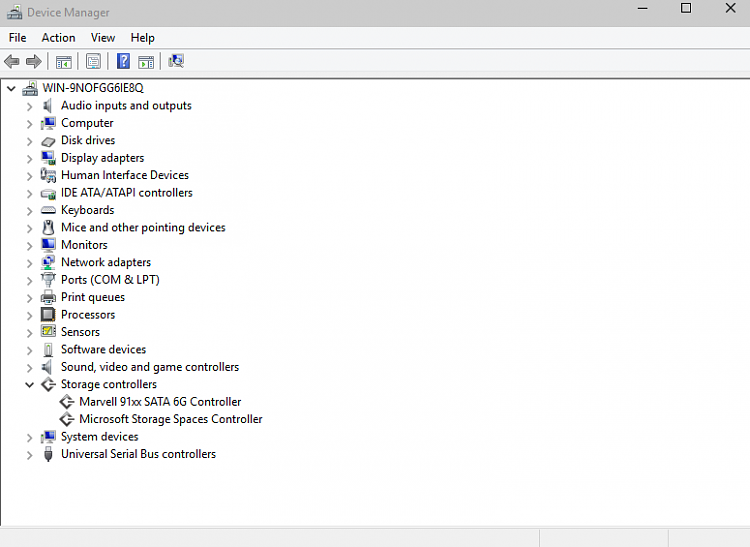This screenshot has height=547, width=750.
Task: Expand Audio inputs and outputs
Action: [x=29, y=106]
